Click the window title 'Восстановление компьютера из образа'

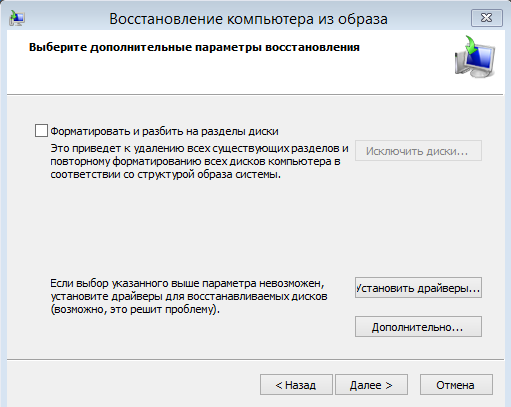pyautogui.click(x=248, y=19)
